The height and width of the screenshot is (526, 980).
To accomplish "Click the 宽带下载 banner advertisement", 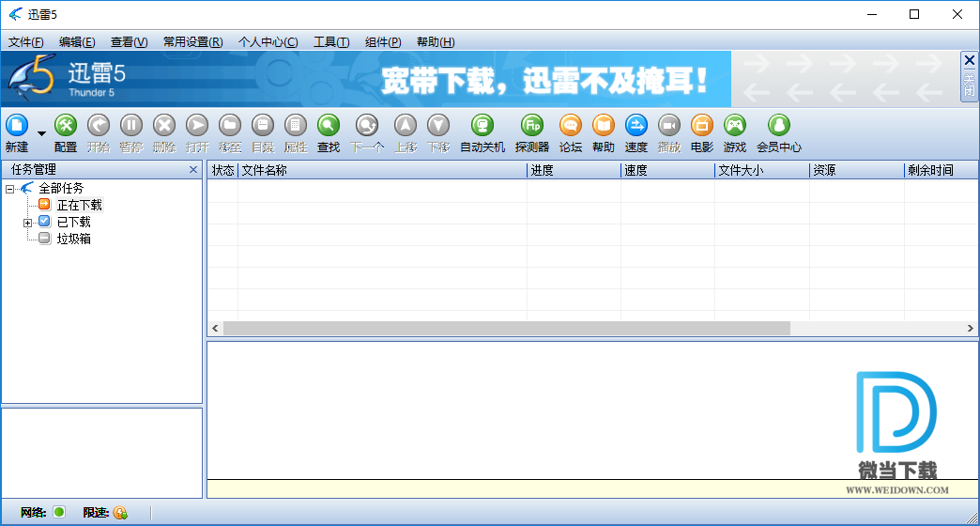I will tap(544, 80).
